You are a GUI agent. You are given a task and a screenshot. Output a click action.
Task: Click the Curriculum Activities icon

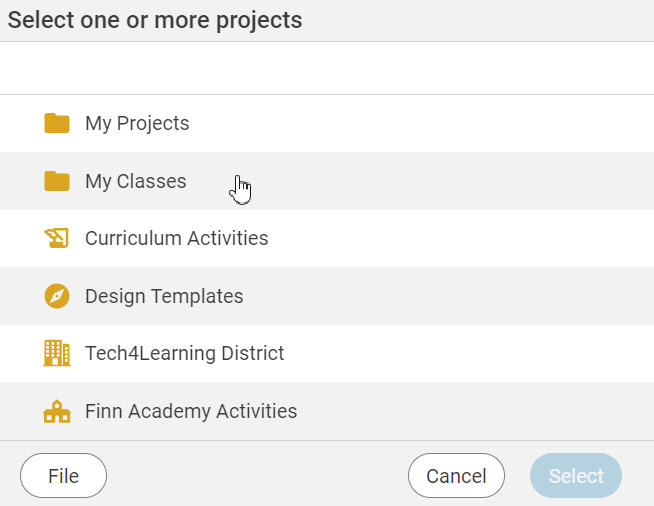(57, 239)
